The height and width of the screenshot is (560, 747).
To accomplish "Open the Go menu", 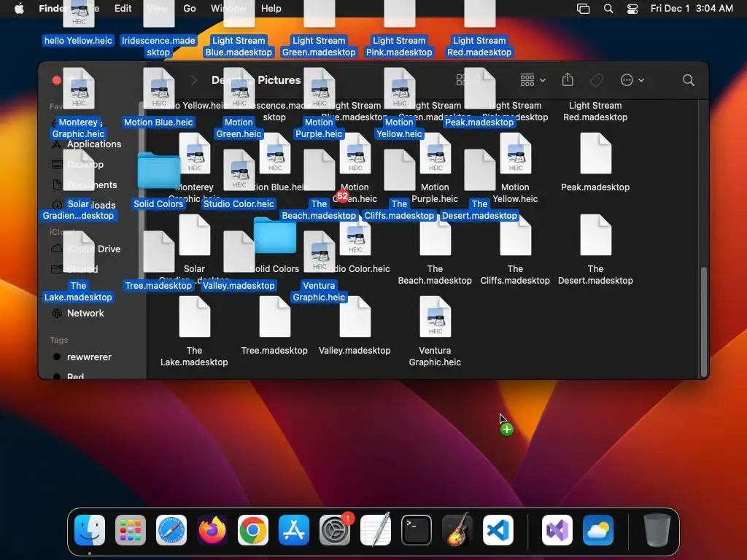I will [190, 8].
